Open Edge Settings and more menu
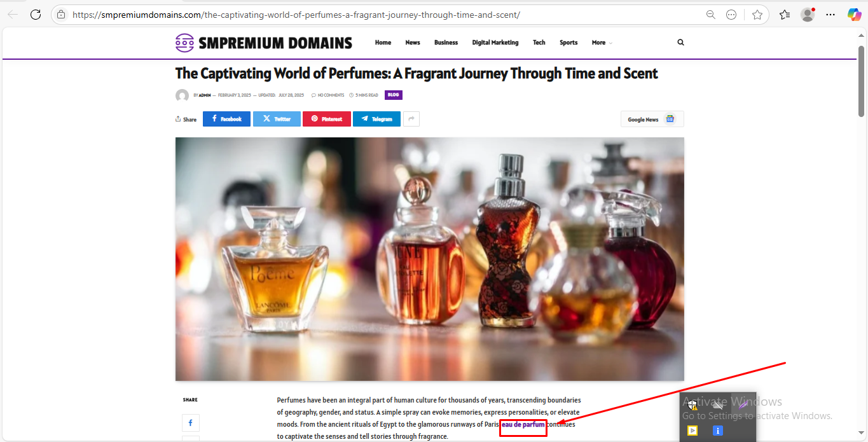 tap(830, 15)
